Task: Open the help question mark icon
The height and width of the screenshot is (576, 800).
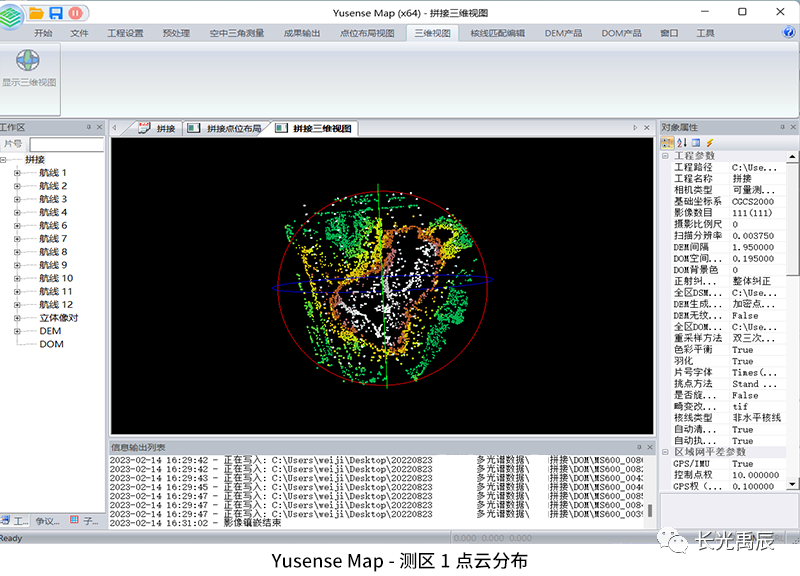Action: (x=789, y=33)
